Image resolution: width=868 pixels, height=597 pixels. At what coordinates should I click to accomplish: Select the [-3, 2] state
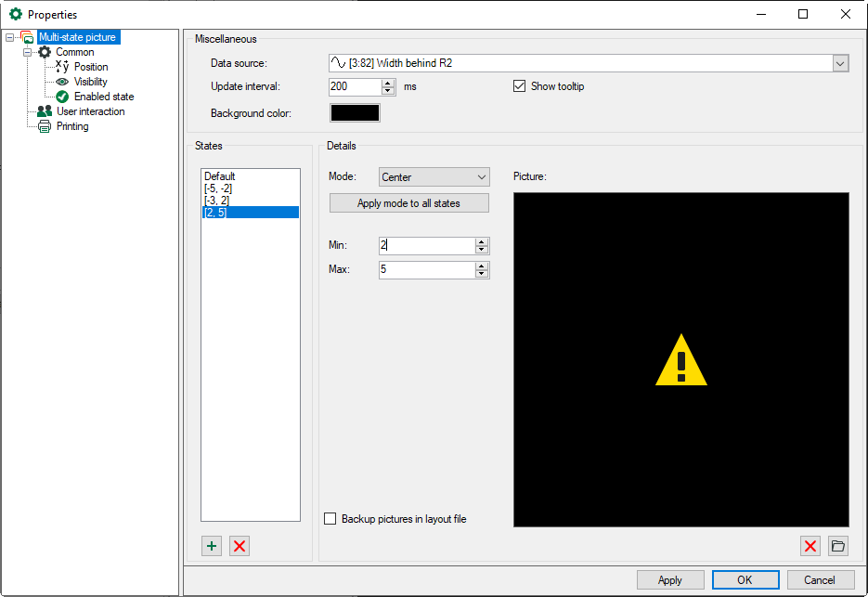click(x=251, y=201)
